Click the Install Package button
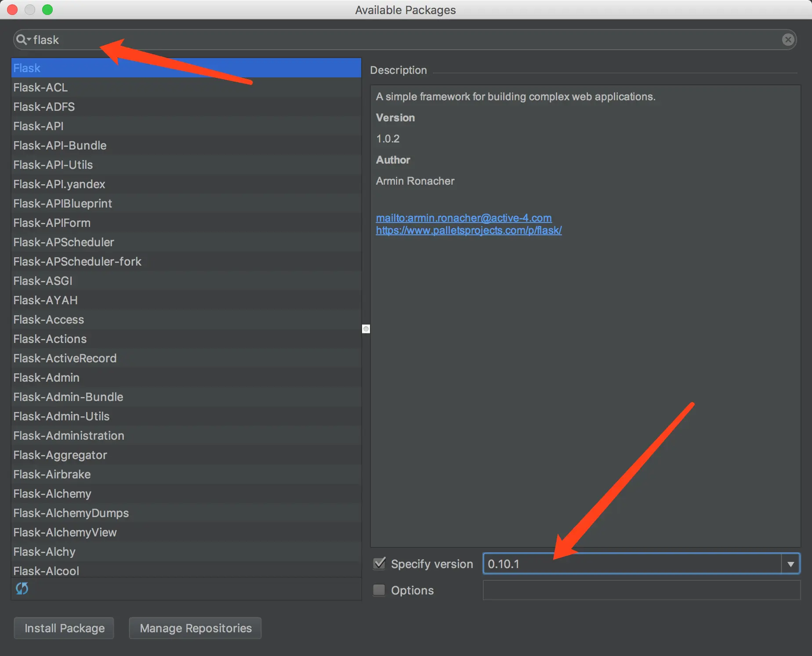 [64, 628]
